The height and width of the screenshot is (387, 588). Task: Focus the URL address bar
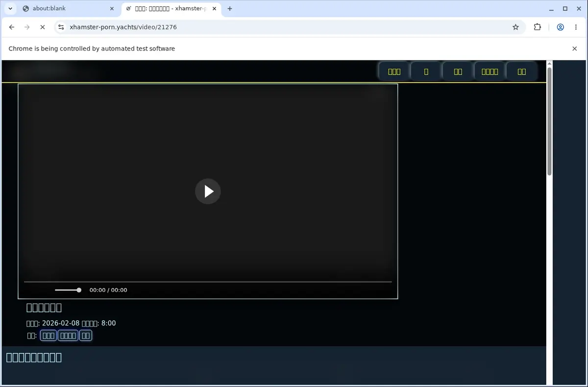289,27
